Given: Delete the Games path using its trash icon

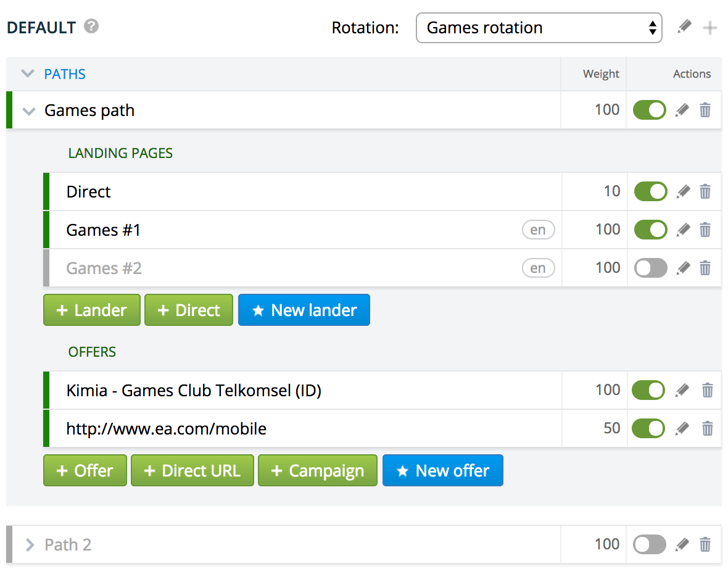Looking at the screenshot, I should (705, 110).
